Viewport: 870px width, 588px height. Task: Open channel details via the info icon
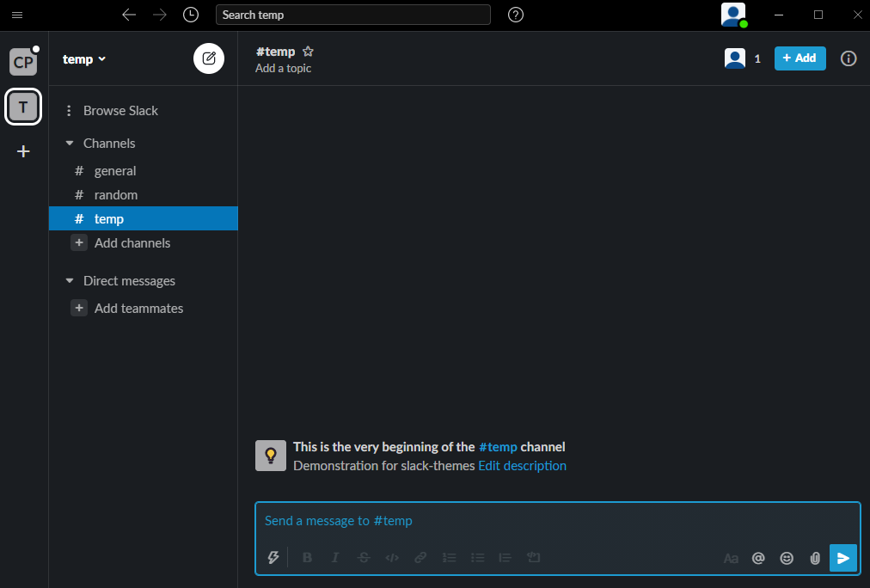click(x=849, y=58)
